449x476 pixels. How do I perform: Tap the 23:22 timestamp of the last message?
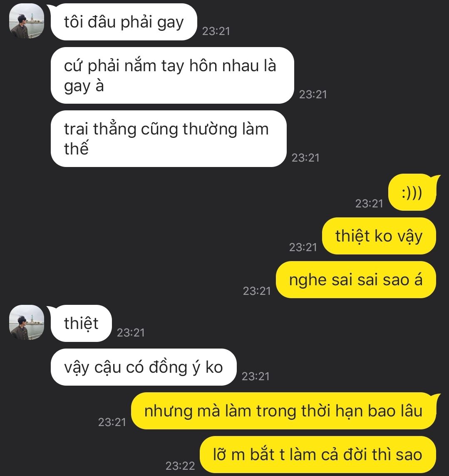tap(180, 466)
